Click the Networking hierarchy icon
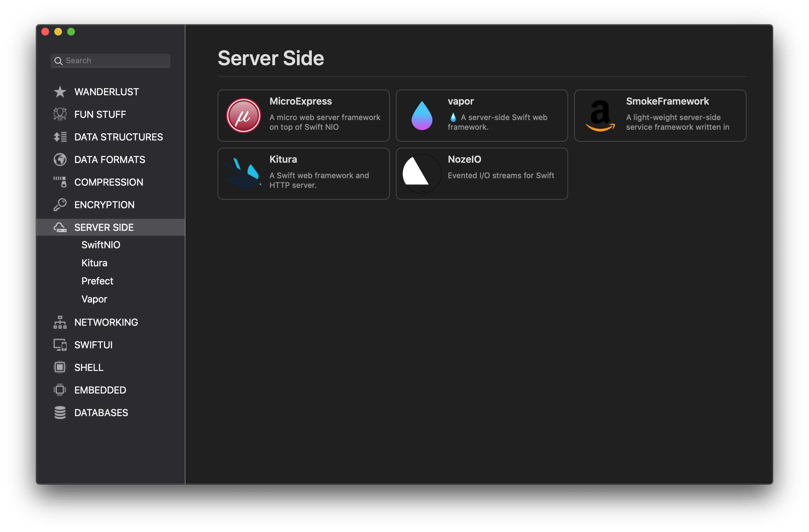This screenshot has width=809, height=532. click(x=60, y=322)
